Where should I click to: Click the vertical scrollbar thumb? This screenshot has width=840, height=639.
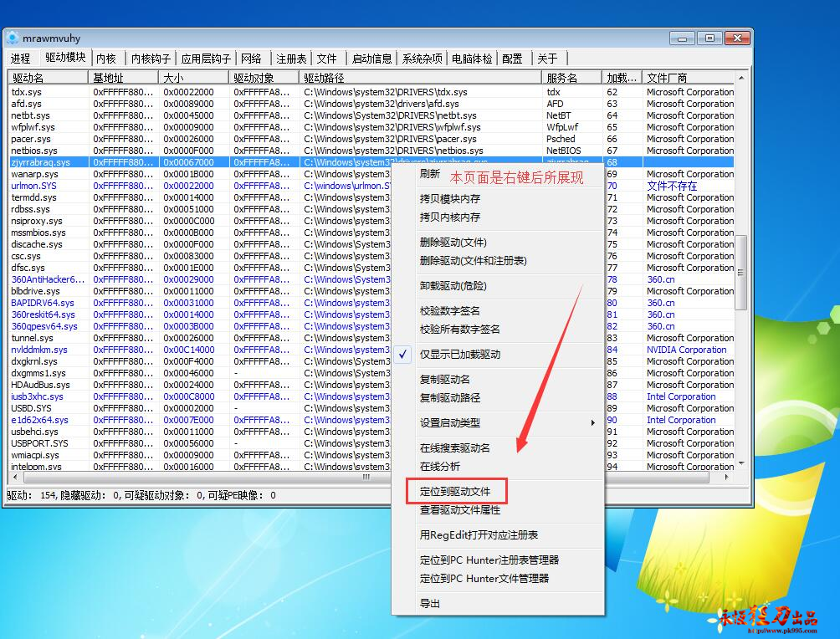pyautogui.click(x=741, y=272)
